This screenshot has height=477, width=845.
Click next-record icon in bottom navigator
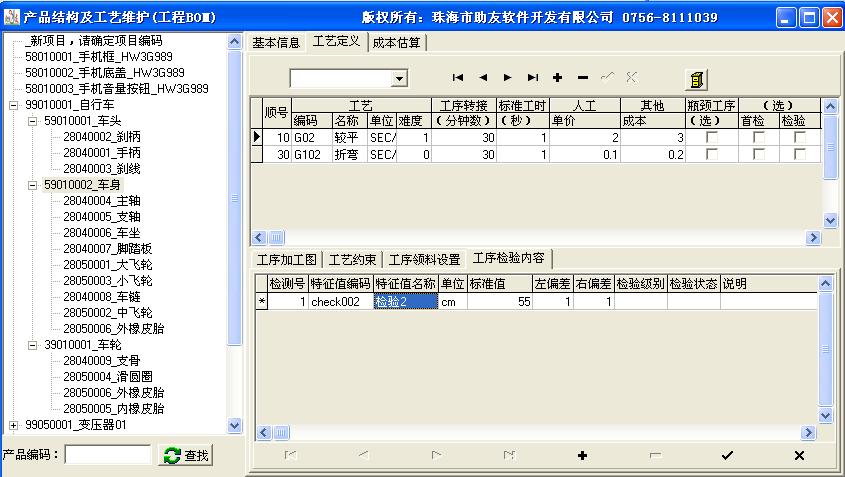click(437, 455)
